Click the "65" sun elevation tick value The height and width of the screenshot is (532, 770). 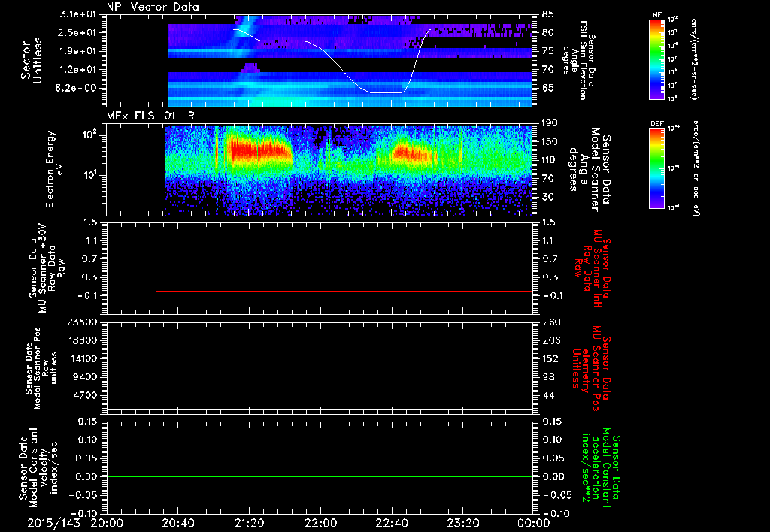point(548,89)
